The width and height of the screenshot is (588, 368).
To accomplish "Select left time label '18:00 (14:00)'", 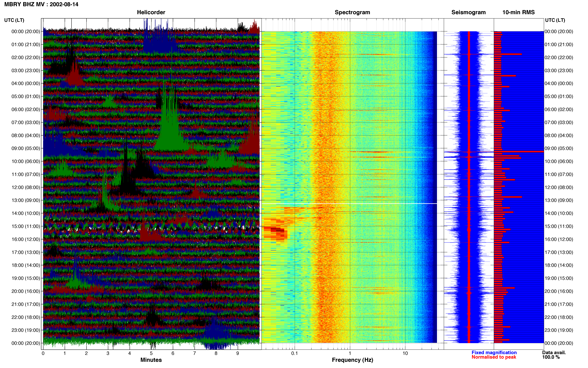I will [26, 265].
